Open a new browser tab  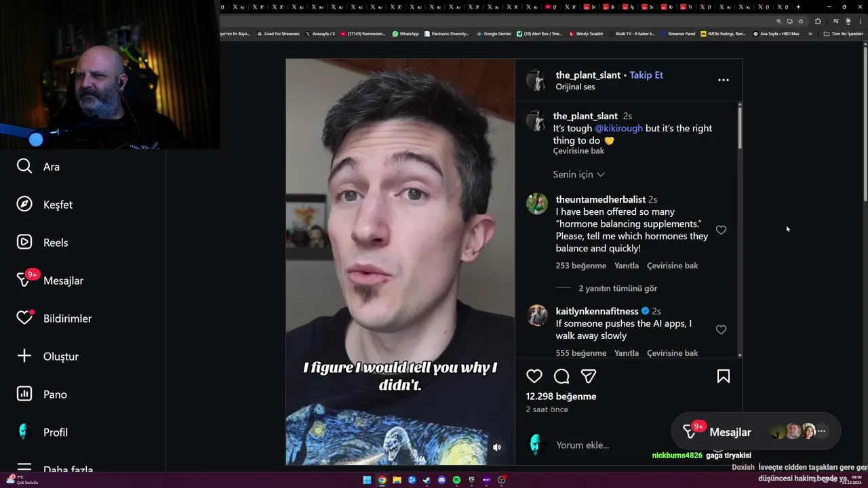point(798,7)
